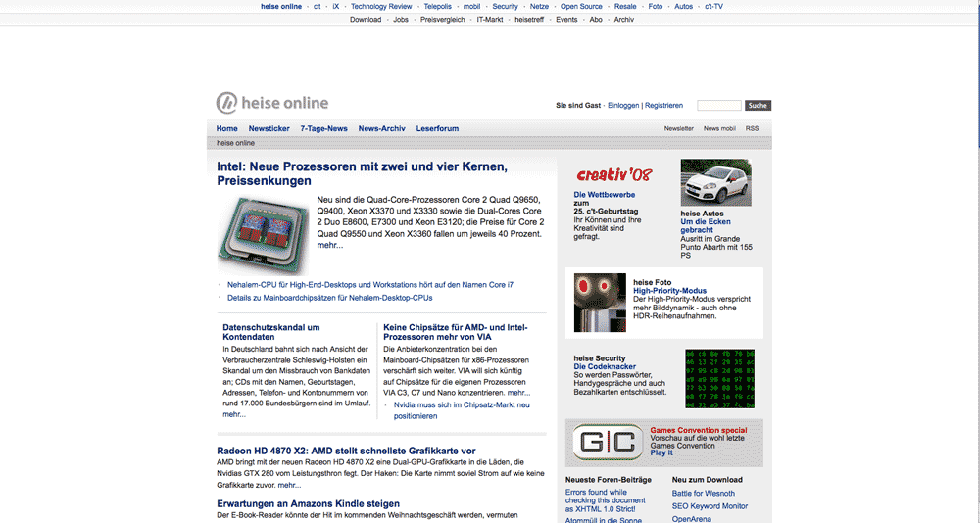Image resolution: width=980 pixels, height=523 pixels.
Task: Open Resale in top navigation
Action: [625, 6]
